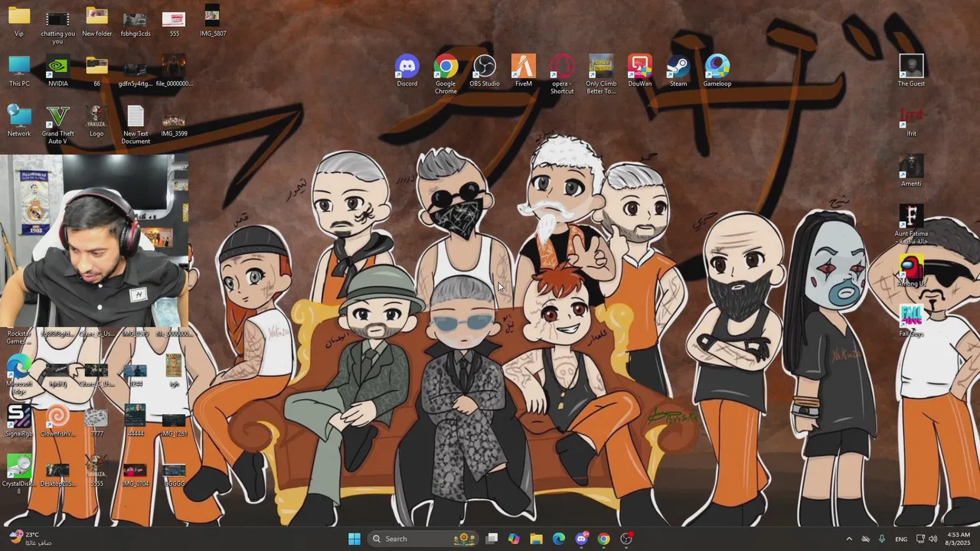Open the Discord desktop shortcut
Viewport: 980px width, 551px height.
(407, 70)
